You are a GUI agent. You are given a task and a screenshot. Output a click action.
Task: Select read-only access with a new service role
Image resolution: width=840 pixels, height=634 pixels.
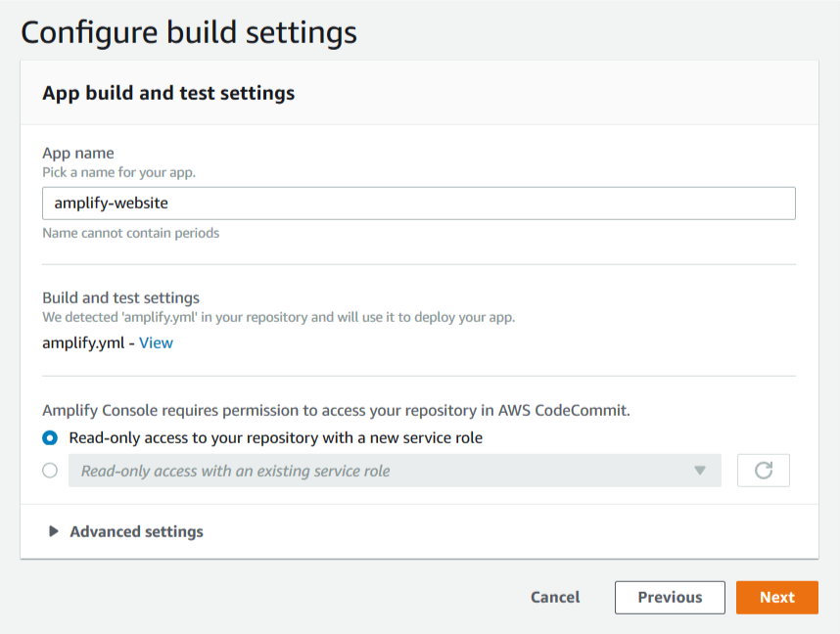(49, 438)
